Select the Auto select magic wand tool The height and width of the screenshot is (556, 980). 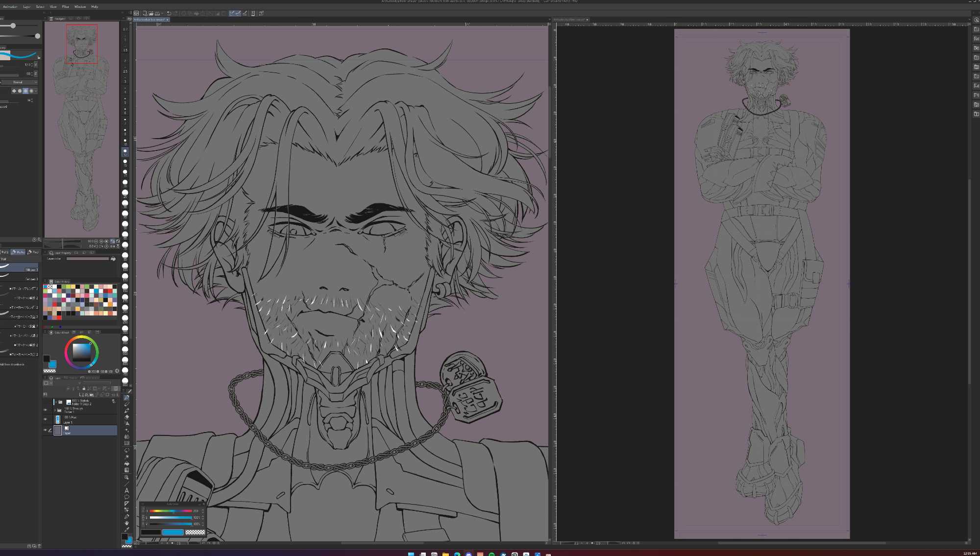click(x=126, y=457)
